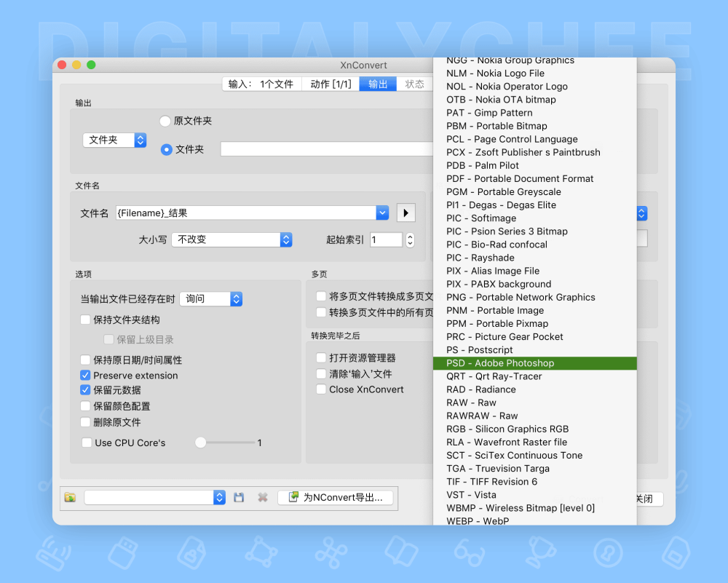Click the play arrow button beside filename field

[x=405, y=213]
